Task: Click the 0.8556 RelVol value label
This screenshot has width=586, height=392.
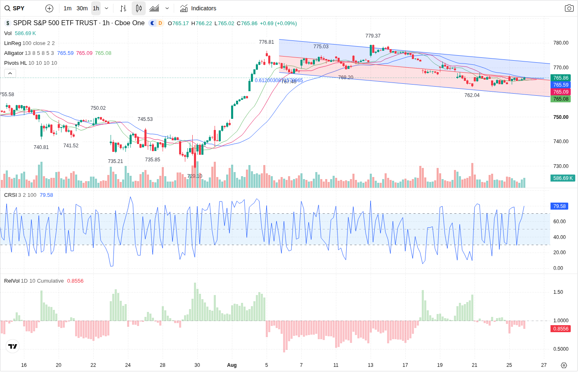Action: tap(561, 329)
